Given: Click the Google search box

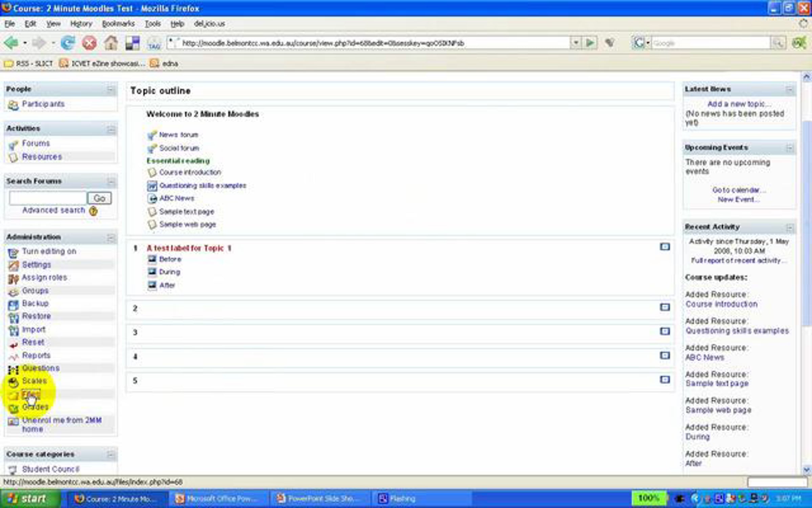Looking at the screenshot, I should (x=710, y=43).
